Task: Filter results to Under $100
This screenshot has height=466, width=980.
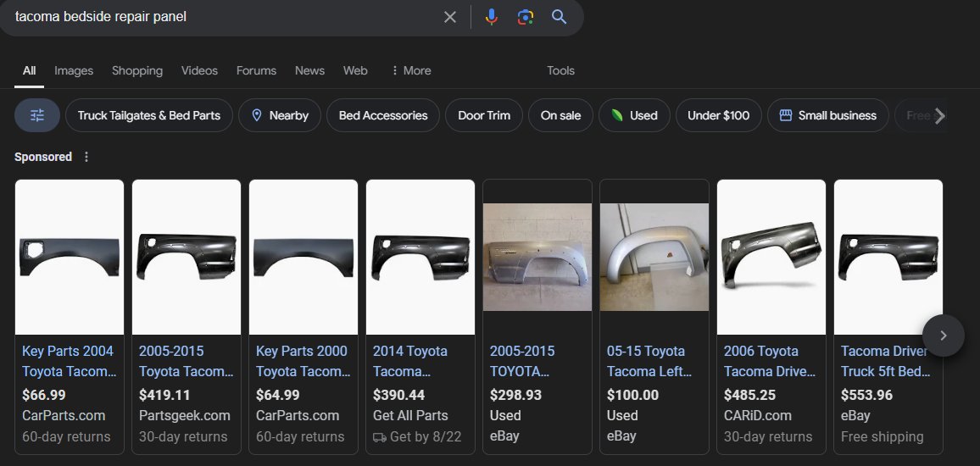Action: pos(719,115)
